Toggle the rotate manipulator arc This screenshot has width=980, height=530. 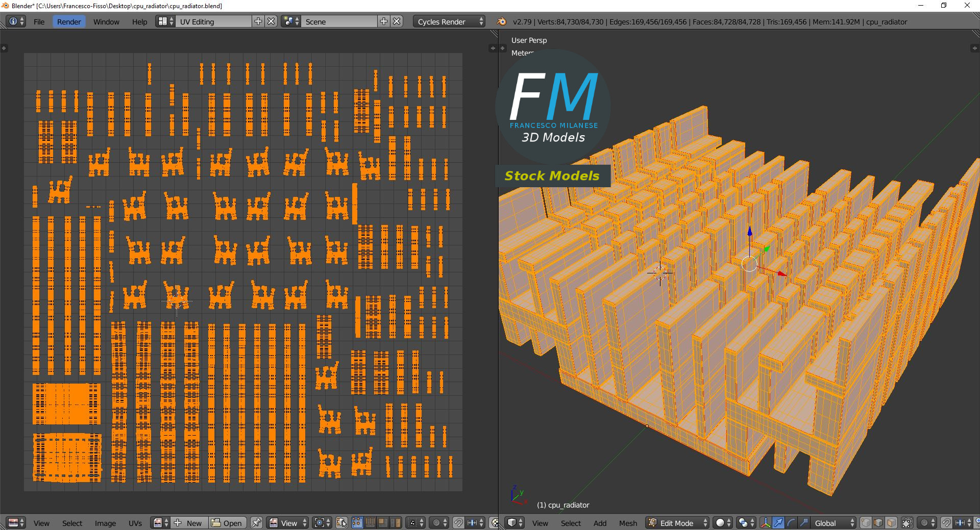tap(791, 523)
